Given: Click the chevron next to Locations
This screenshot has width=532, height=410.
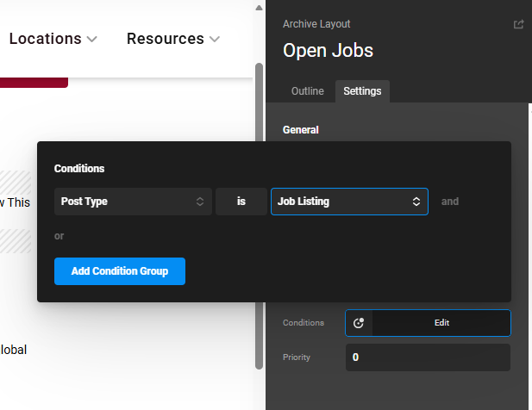Looking at the screenshot, I should click(92, 39).
